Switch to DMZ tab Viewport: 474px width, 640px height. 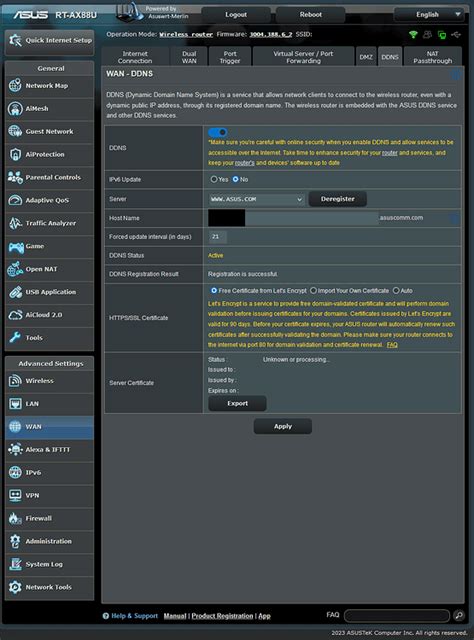[x=366, y=57]
